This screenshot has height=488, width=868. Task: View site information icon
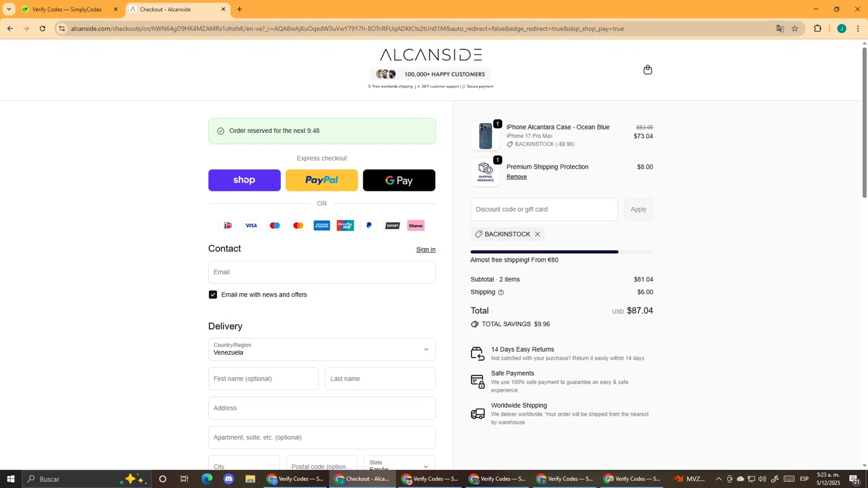[62, 28]
